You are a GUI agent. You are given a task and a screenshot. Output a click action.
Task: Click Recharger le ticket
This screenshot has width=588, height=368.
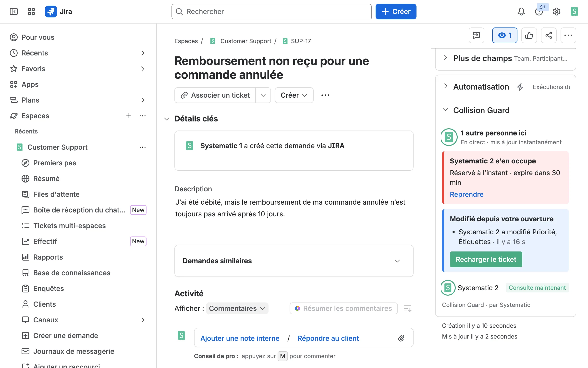pos(486,259)
